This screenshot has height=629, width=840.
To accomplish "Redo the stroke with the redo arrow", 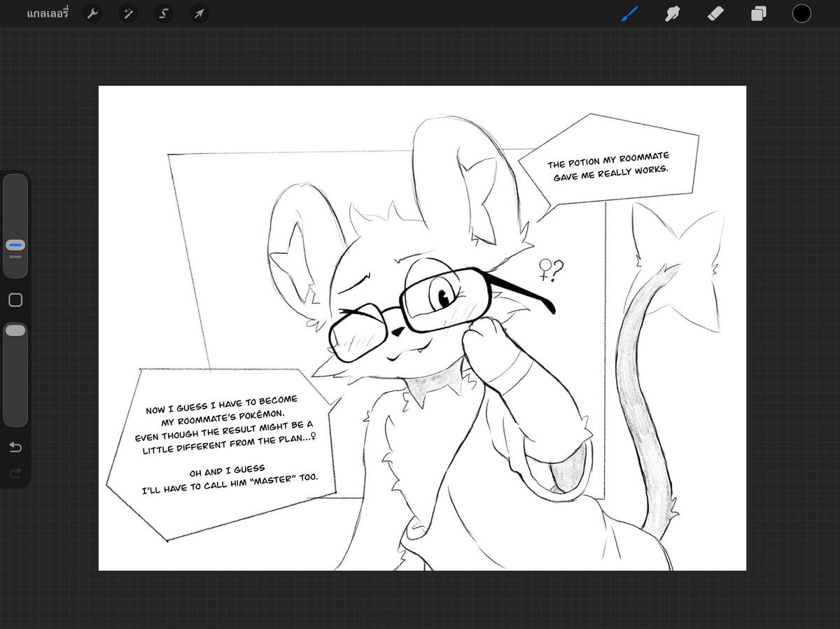I will click(15, 474).
